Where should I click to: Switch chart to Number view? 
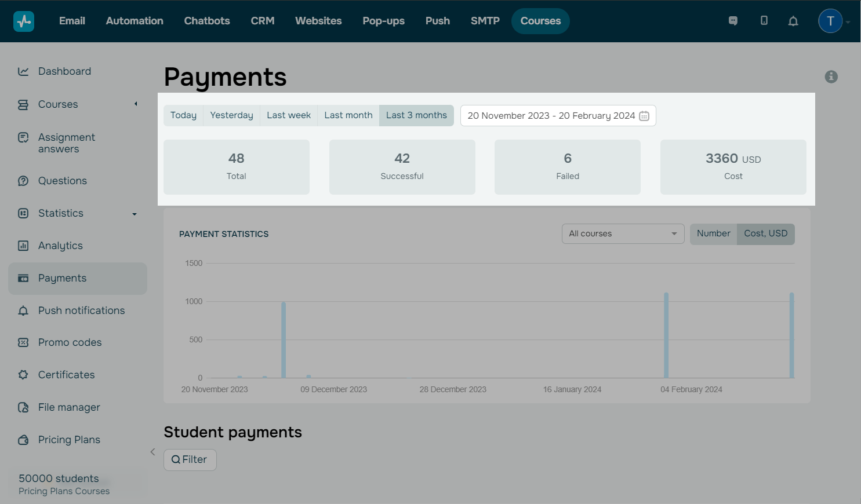point(713,233)
